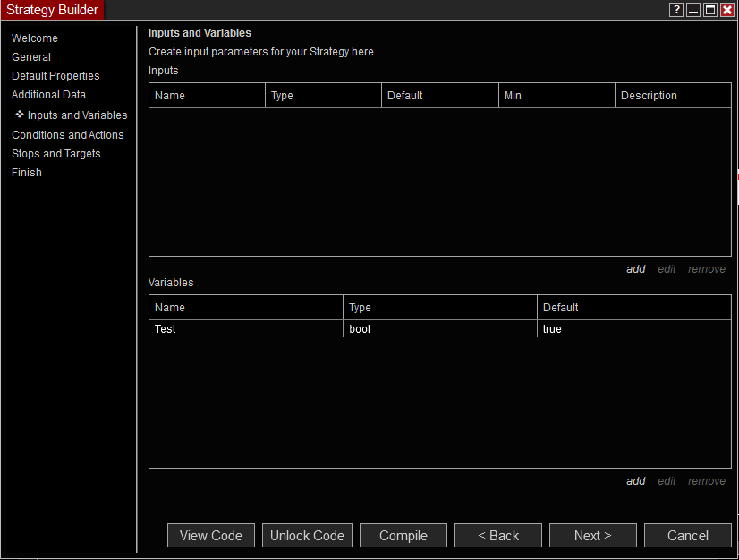This screenshot has height=560, width=739.
Task: Click the Variables table Type column header
Action: coord(439,308)
